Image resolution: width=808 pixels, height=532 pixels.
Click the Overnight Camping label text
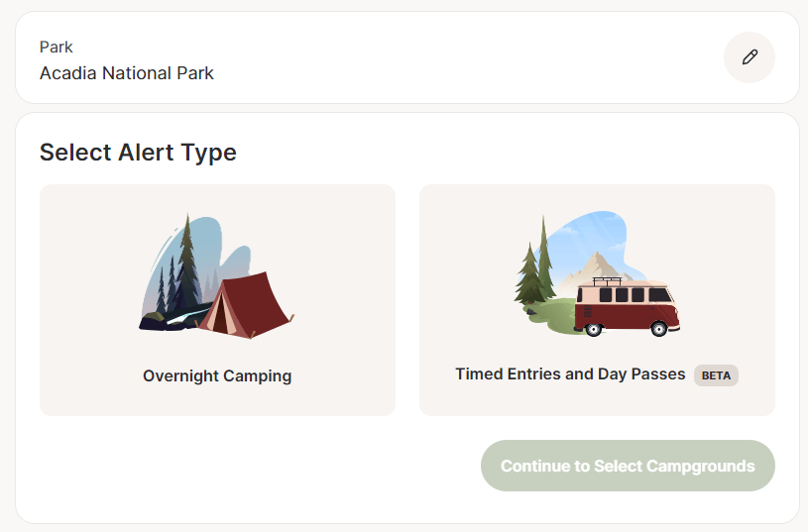pyautogui.click(x=217, y=375)
